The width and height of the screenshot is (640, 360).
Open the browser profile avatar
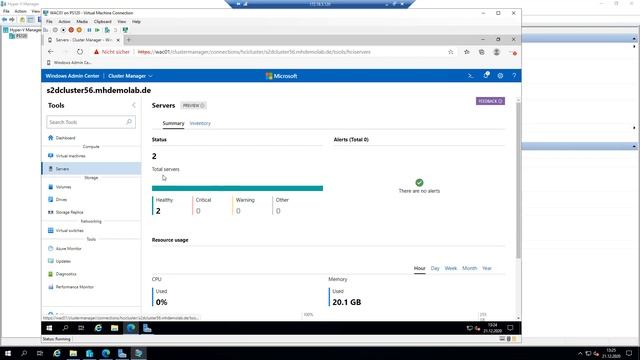[496, 52]
